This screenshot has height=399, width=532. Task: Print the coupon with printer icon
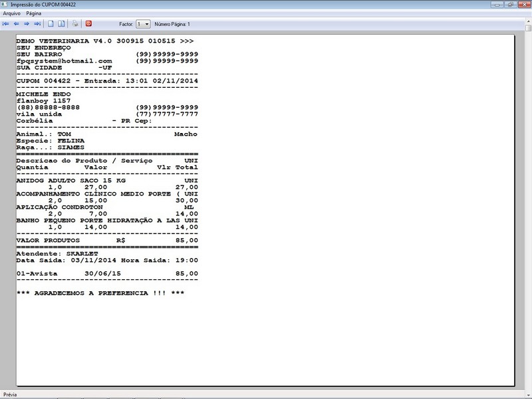(75, 24)
